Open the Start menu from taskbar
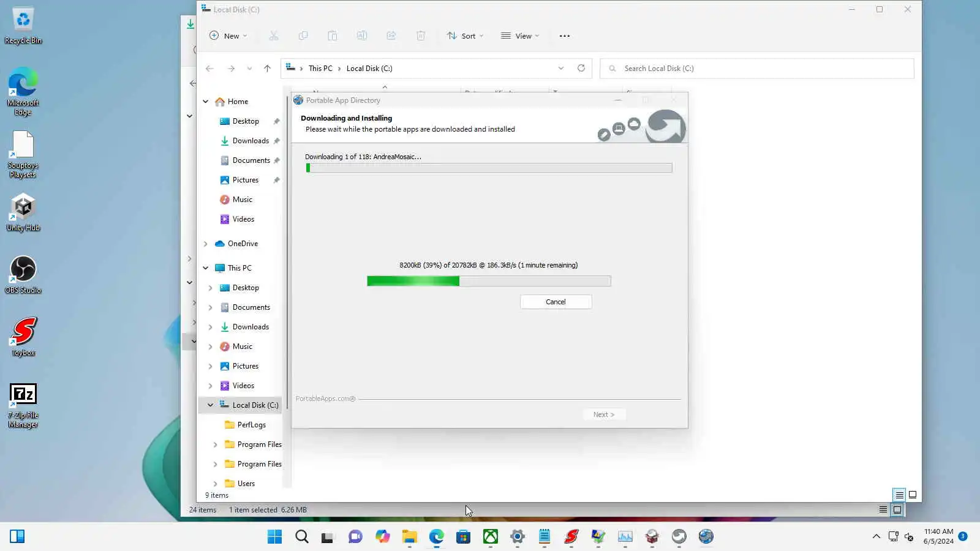 275,537
